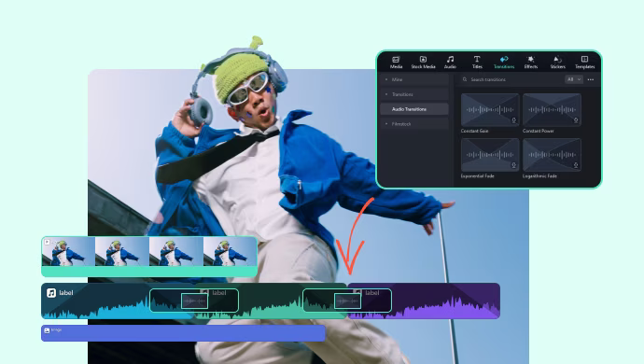Image resolution: width=644 pixels, height=364 pixels.
Task: Select the video clip on the timeline
Action: [x=149, y=257]
